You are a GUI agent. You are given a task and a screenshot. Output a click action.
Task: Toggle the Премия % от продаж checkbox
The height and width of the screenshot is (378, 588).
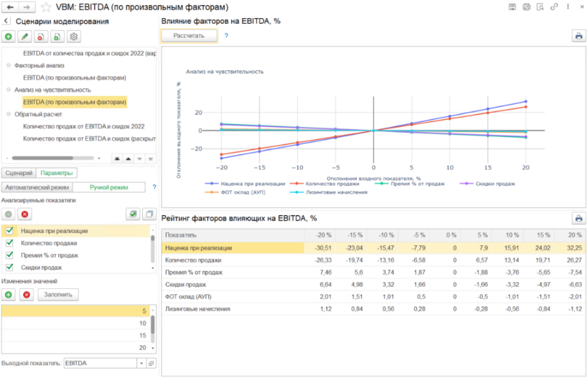tap(9, 255)
